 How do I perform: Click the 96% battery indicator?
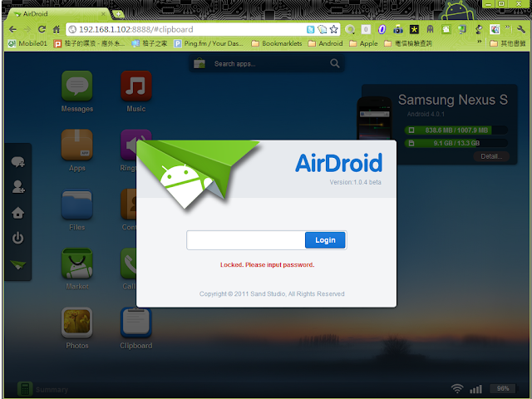pyautogui.click(x=503, y=388)
